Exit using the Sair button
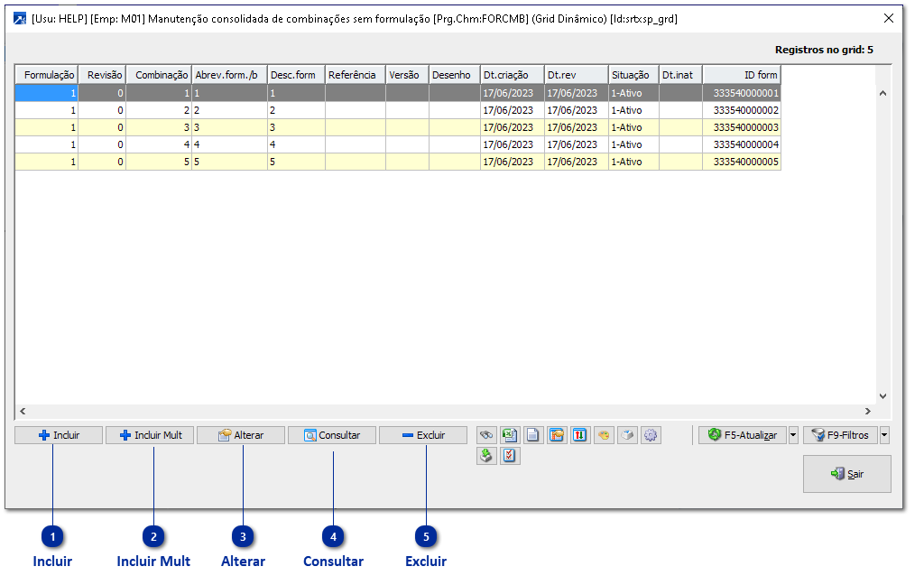Image resolution: width=924 pixels, height=585 pixels. tap(846, 474)
